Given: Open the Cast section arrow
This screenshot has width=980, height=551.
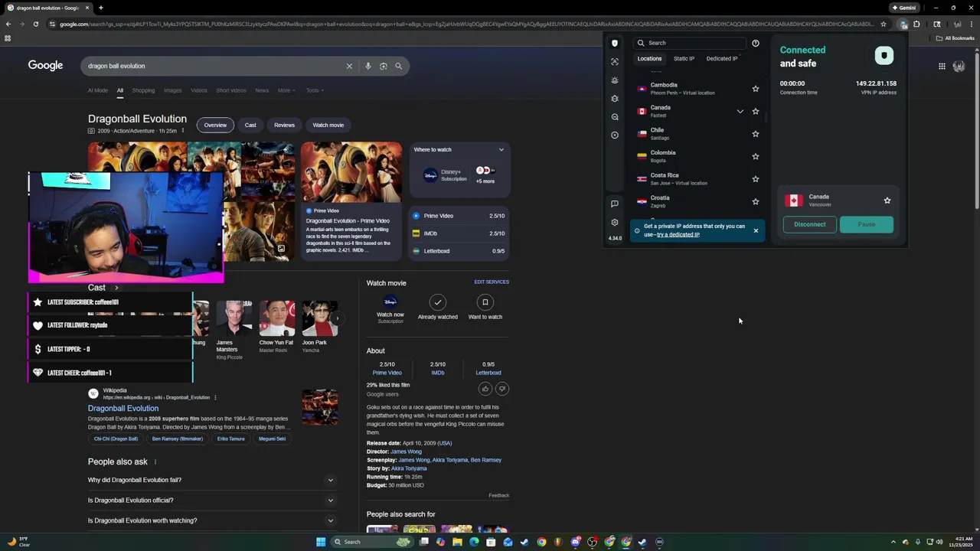Looking at the screenshot, I should [116, 288].
